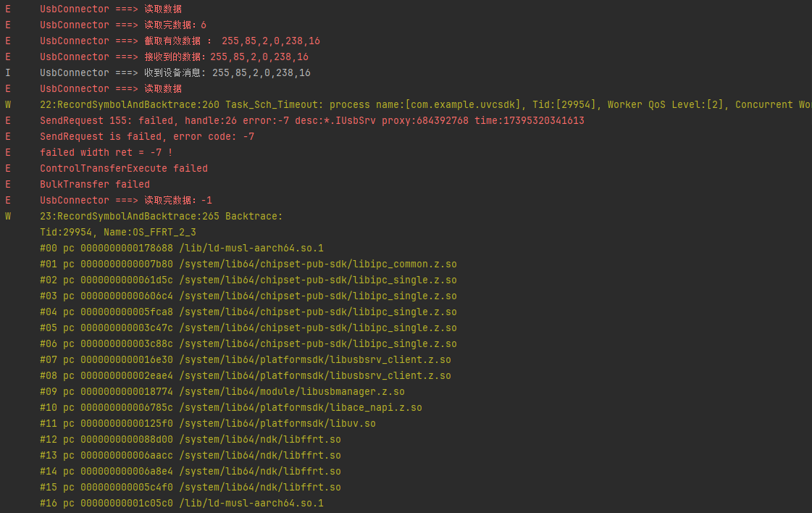812x513 pixels.
Task: Select backtrace frame #11 libuv.so
Action: (208, 424)
